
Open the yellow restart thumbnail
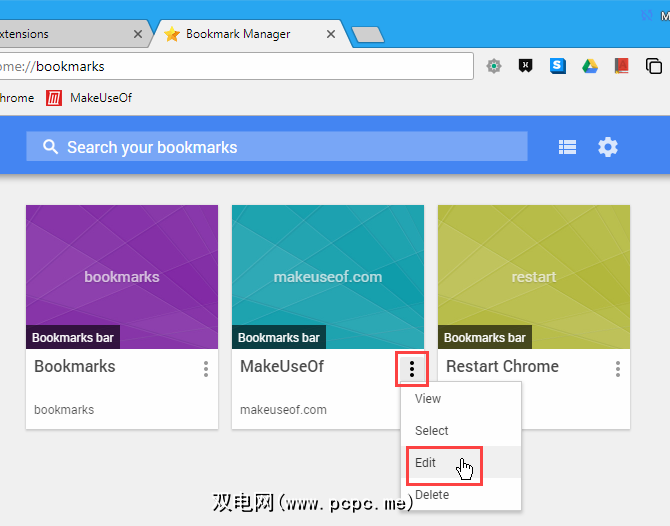pos(534,276)
